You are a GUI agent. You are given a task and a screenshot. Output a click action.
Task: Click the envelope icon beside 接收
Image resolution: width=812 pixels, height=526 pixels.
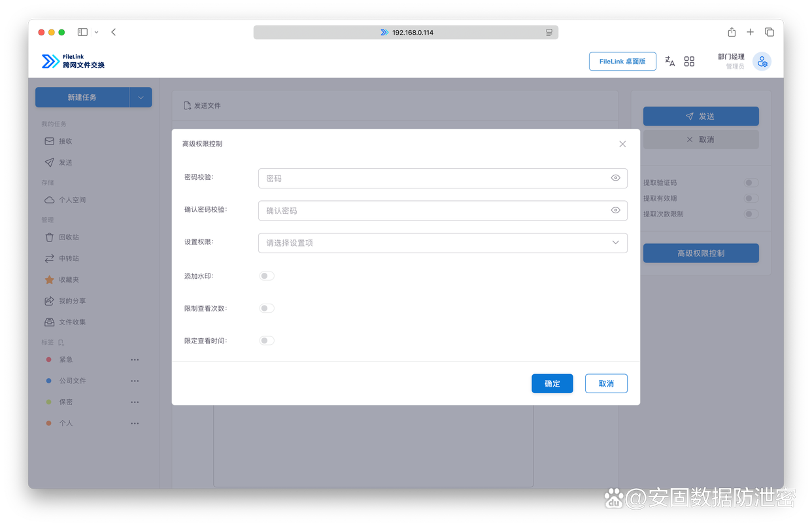point(49,141)
